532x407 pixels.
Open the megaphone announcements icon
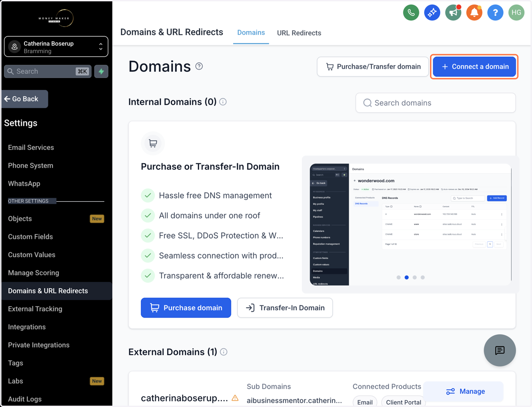pos(453,12)
